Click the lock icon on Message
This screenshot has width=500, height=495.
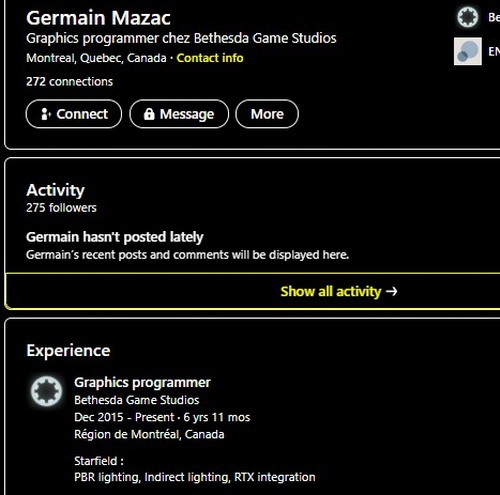click(x=149, y=114)
